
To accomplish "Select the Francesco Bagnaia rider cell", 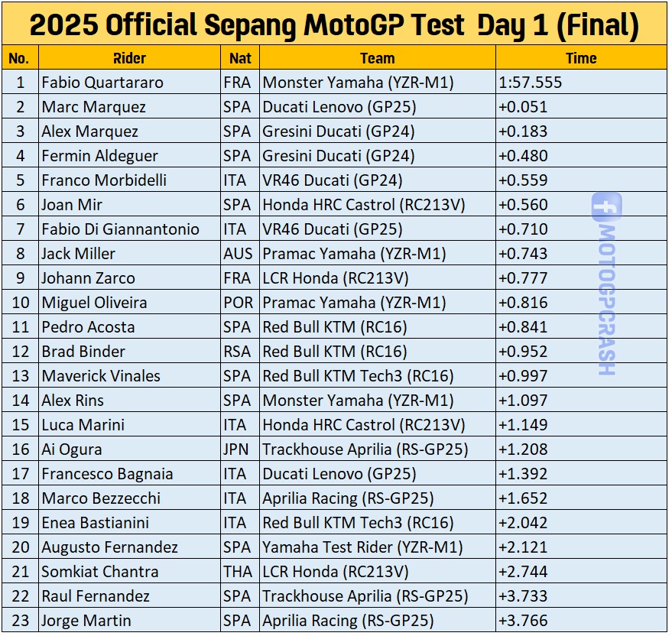I will coord(129,473).
